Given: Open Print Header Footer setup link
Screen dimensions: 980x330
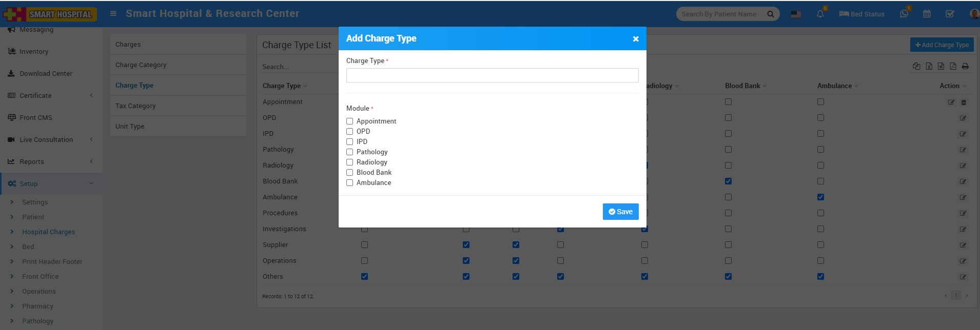Looking at the screenshot, I should point(52,262).
